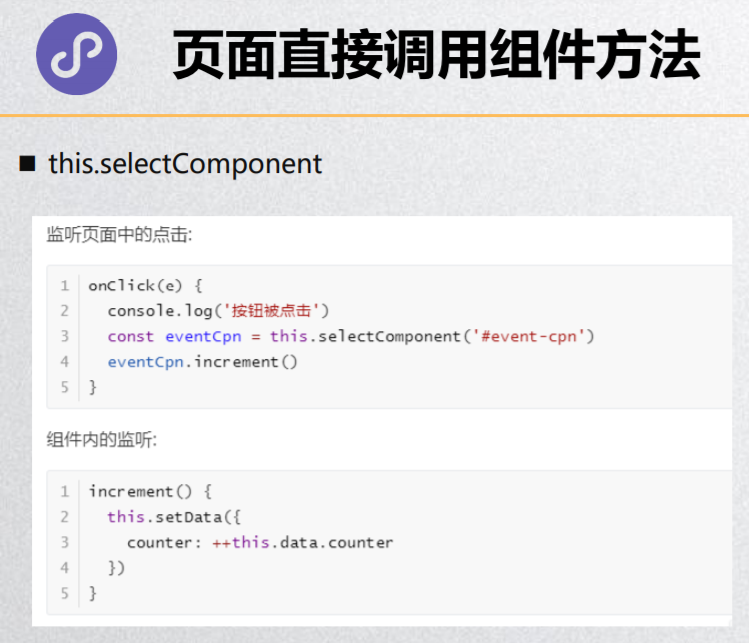Screen dimensions: 749x643
Task: Click the orange divider line under title
Action: [x=374, y=116]
